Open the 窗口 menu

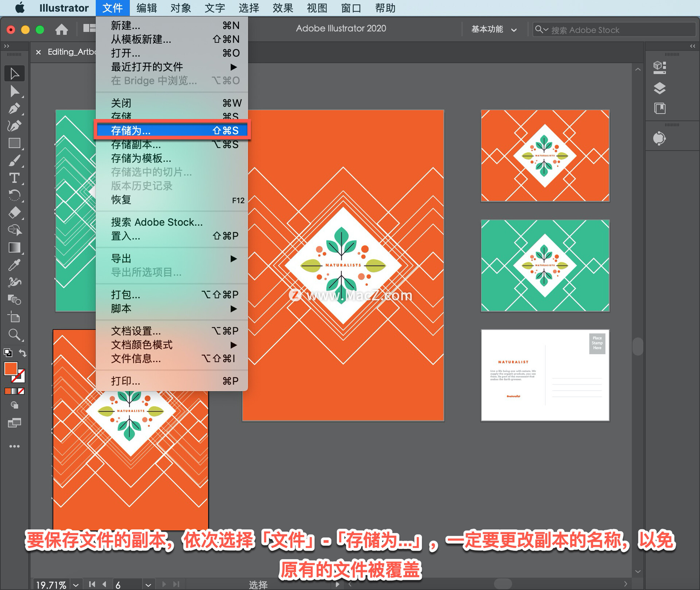click(x=351, y=8)
